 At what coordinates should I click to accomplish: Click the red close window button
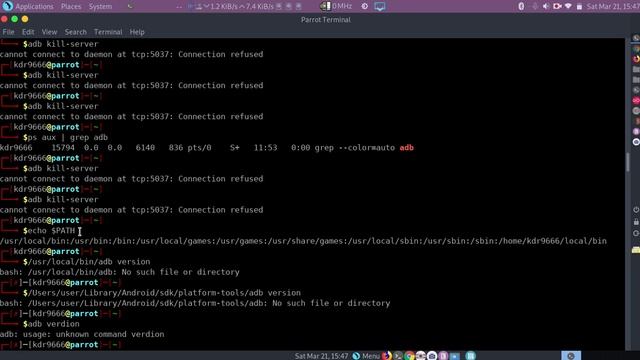point(4,19)
